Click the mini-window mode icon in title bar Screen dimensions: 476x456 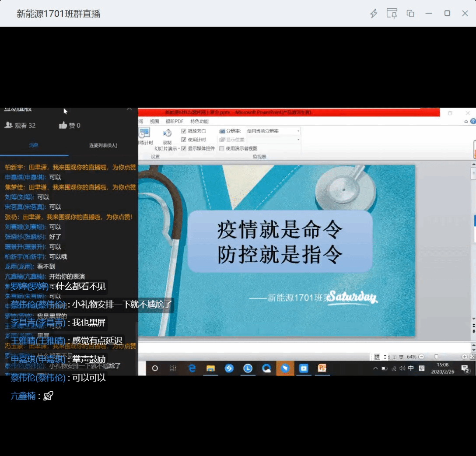tap(410, 14)
